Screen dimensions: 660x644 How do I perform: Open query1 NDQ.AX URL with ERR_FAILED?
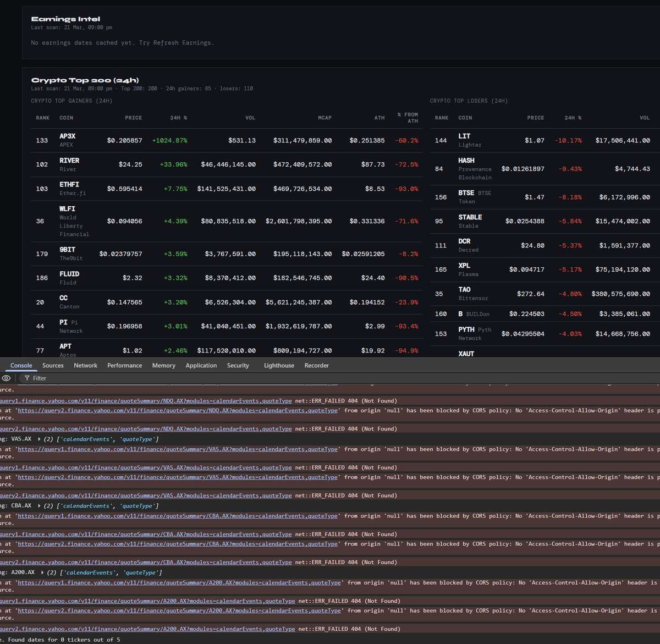pyautogui.click(x=146, y=401)
